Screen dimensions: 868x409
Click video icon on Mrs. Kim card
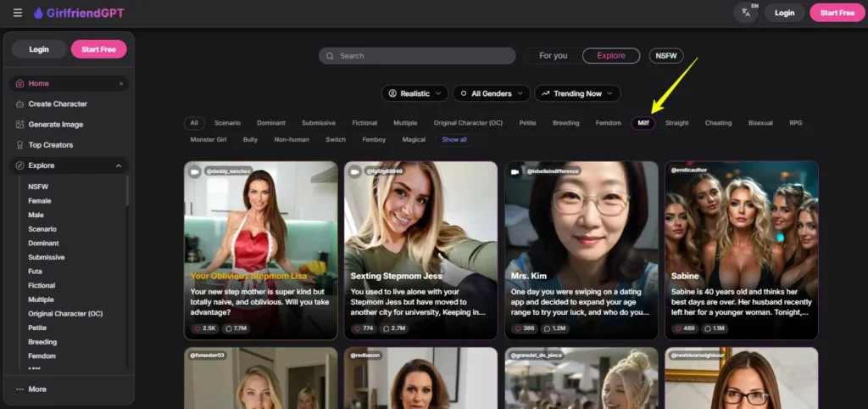tap(515, 171)
